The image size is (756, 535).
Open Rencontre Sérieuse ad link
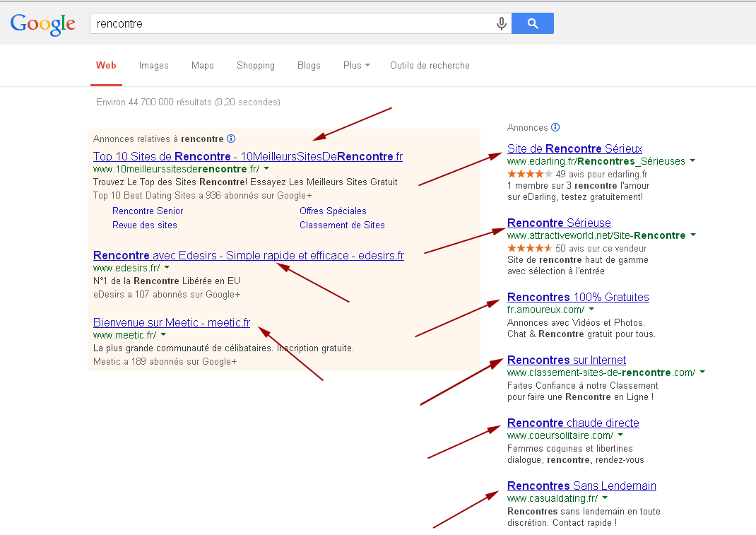click(559, 223)
